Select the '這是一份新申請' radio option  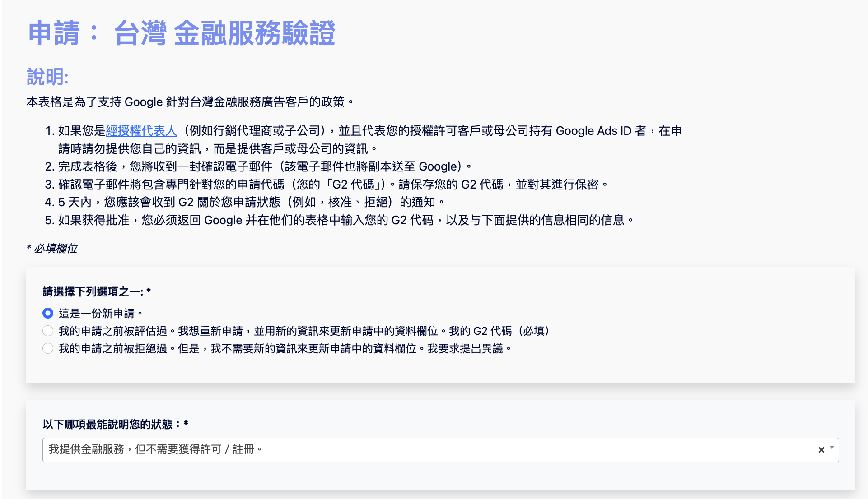coord(48,313)
